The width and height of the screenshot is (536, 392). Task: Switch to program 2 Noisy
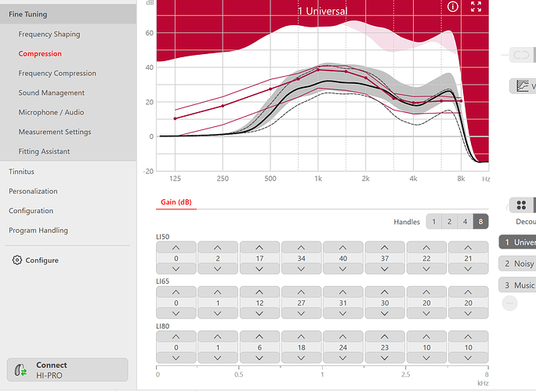click(x=517, y=263)
